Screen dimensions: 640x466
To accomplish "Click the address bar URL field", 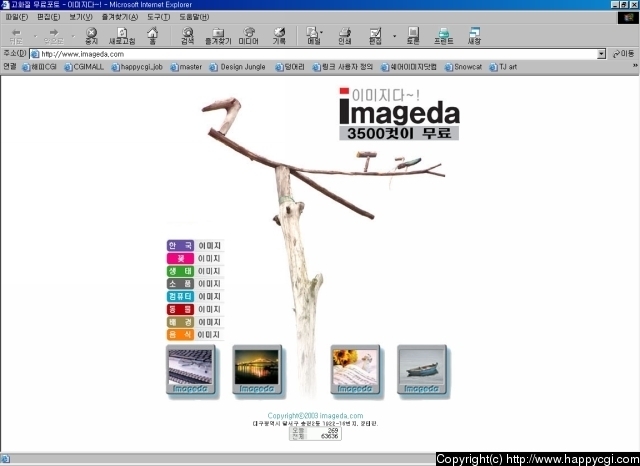I will coord(313,54).
